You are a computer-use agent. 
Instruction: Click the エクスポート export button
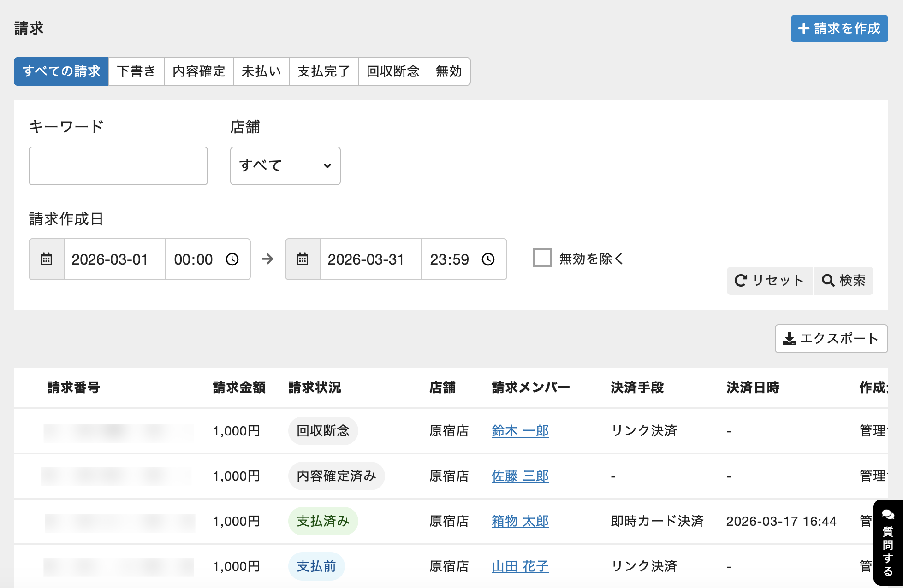pyautogui.click(x=831, y=339)
